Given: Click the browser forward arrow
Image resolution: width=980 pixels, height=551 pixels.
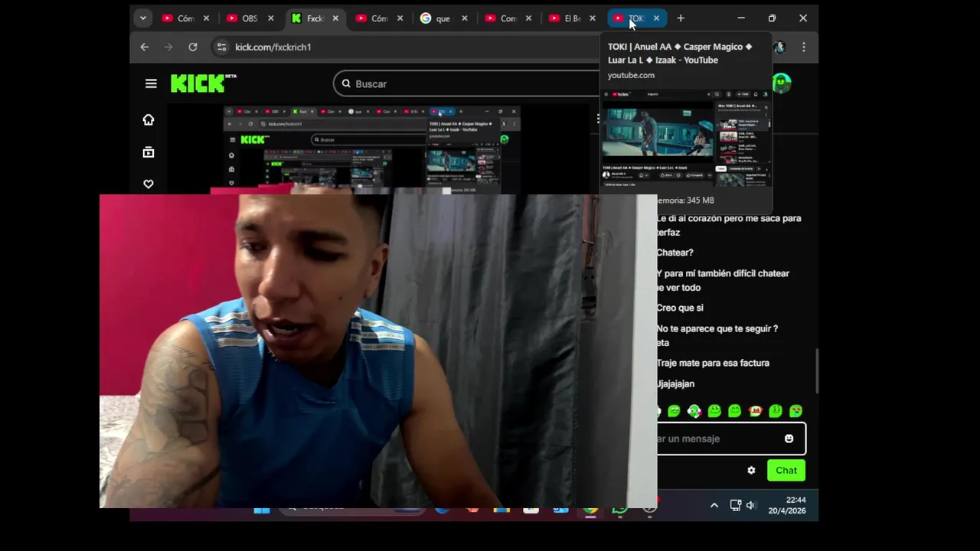Looking at the screenshot, I should (x=168, y=47).
